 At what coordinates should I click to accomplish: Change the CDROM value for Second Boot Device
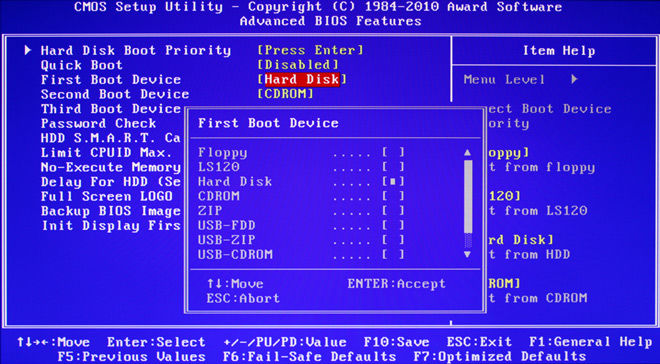[285, 94]
